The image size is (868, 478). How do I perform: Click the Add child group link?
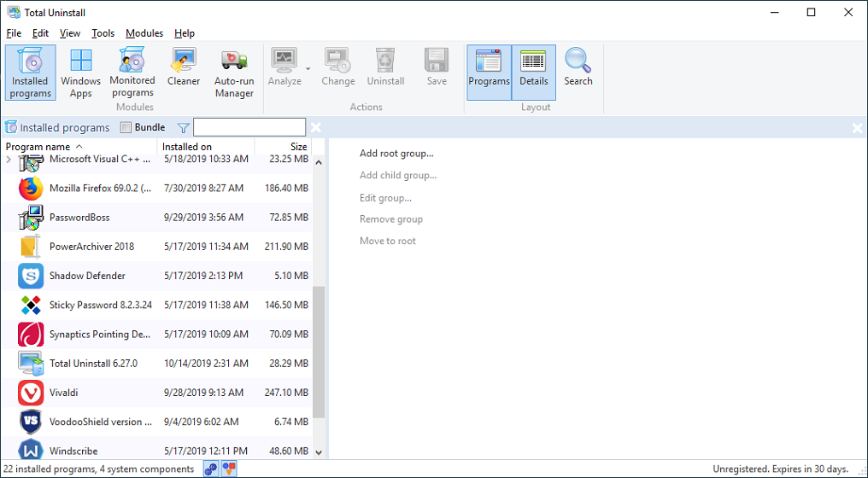(398, 175)
